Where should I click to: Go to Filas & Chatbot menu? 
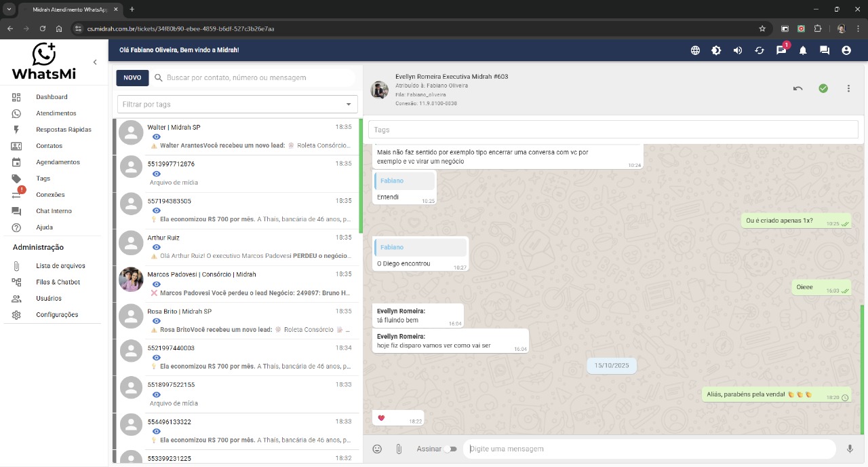click(58, 282)
